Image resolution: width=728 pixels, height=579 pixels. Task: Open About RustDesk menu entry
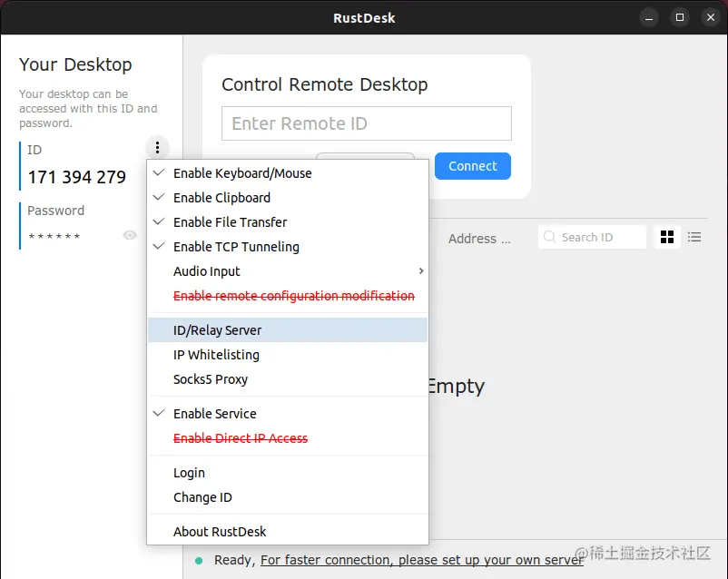click(288, 532)
